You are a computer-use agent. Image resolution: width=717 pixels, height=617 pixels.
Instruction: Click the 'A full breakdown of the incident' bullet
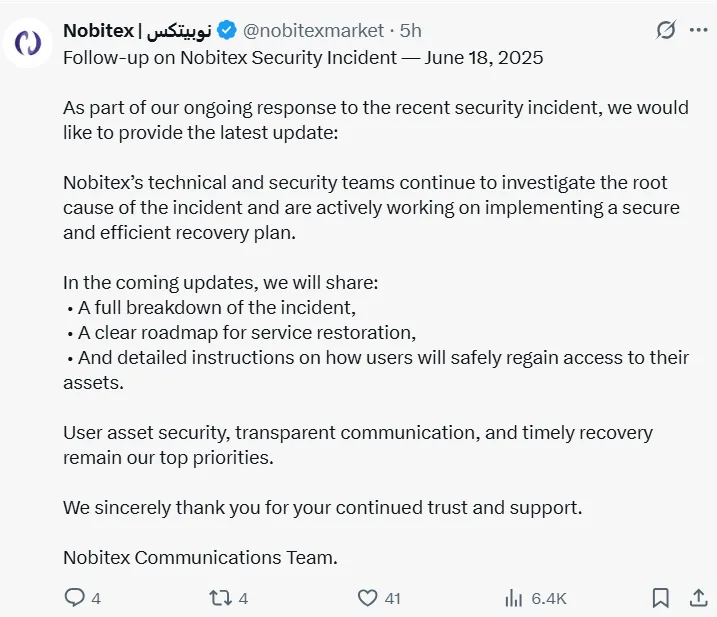pyautogui.click(x=215, y=308)
